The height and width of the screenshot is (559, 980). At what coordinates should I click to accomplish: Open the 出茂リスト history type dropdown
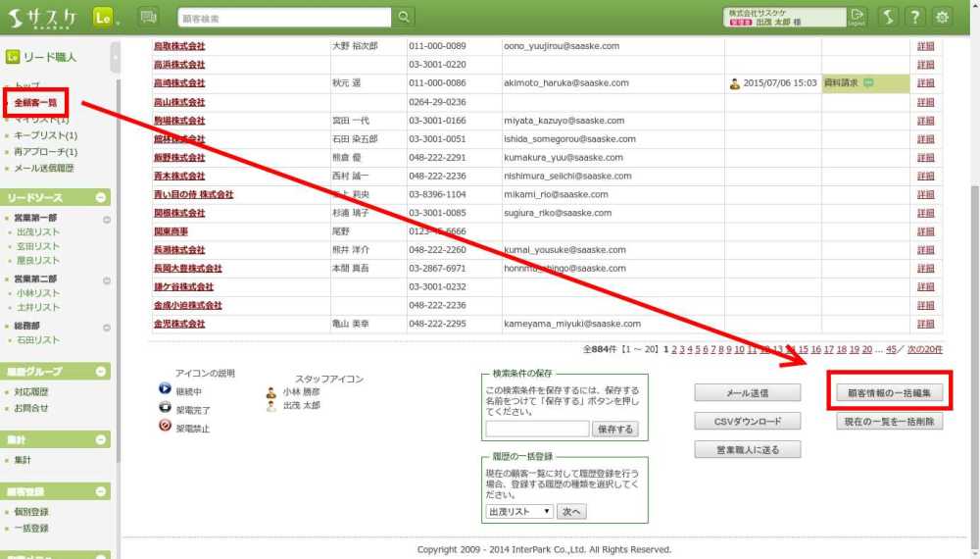tap(518, 511)
